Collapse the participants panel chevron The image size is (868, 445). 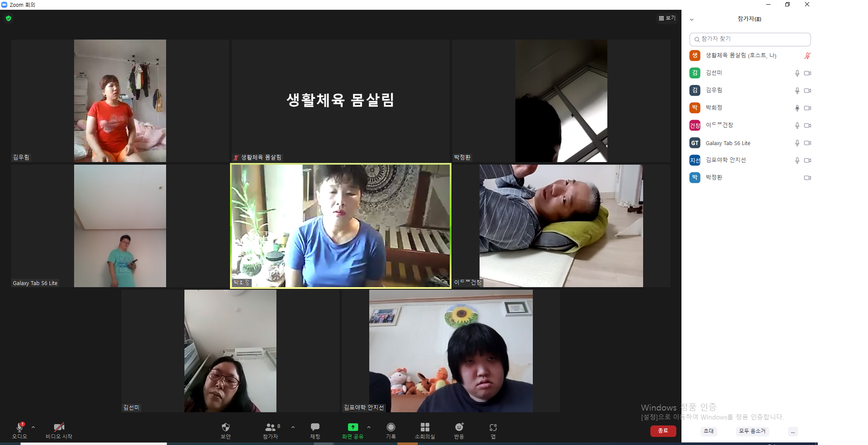point(692,20)
